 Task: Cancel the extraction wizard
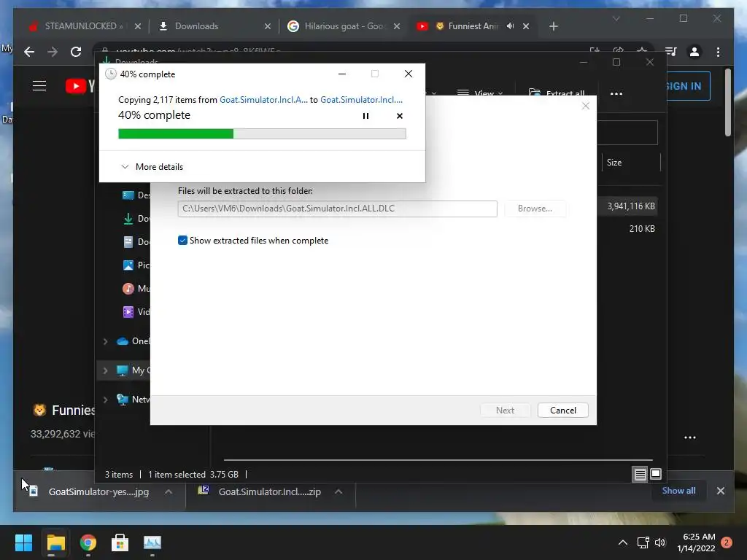tap(562, 410)
